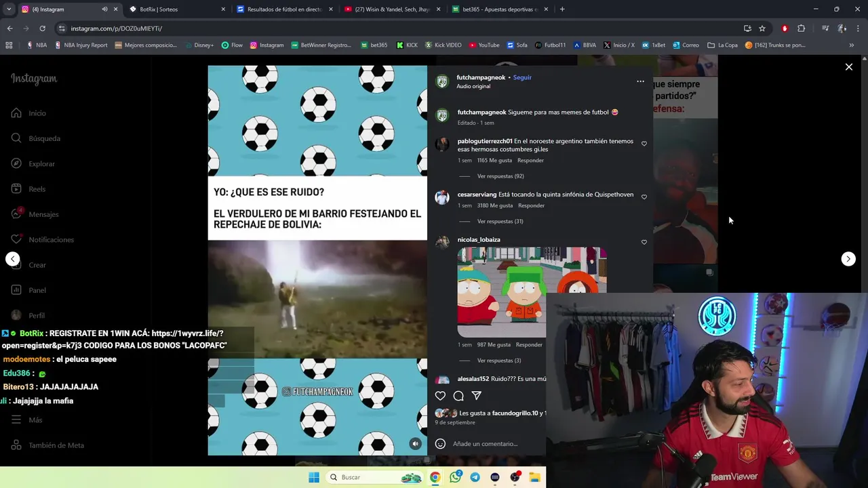The image size is (868, 488).
Task: View 3180 Me gusta likes list
Action: (496, 205)
